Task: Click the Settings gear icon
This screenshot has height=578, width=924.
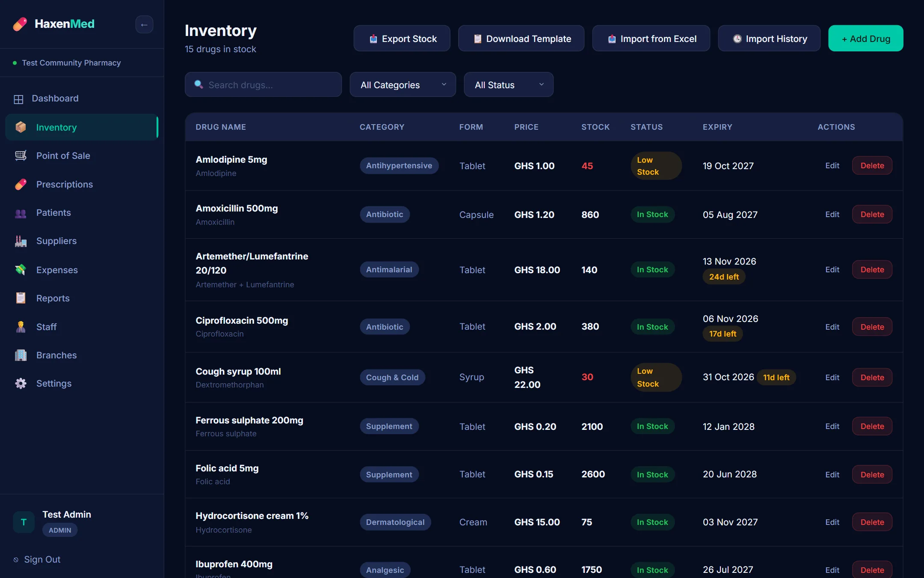Action: pos(21,383)
